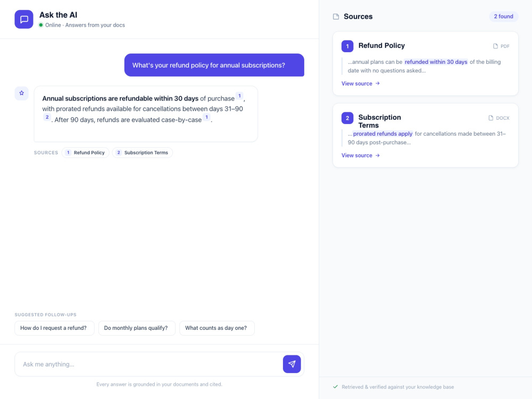
Task: Click the star icon beside the AI answer
Action: pos(21,93)
